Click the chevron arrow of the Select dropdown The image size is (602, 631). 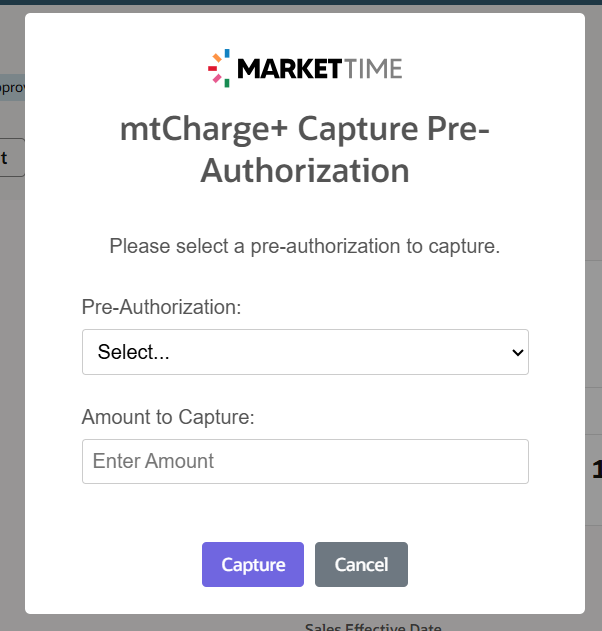click(x=517, y=353)
